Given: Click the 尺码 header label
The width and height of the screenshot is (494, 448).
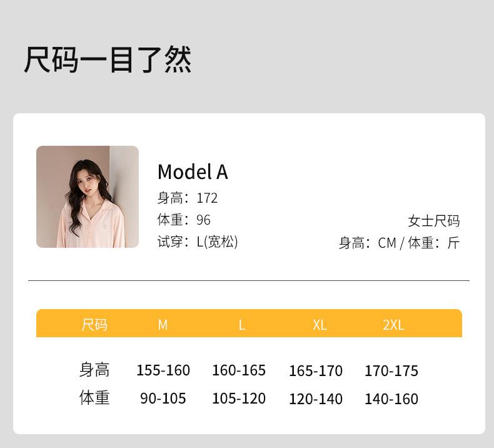Looking at the screenshot, I should click(x=94, y=325).
